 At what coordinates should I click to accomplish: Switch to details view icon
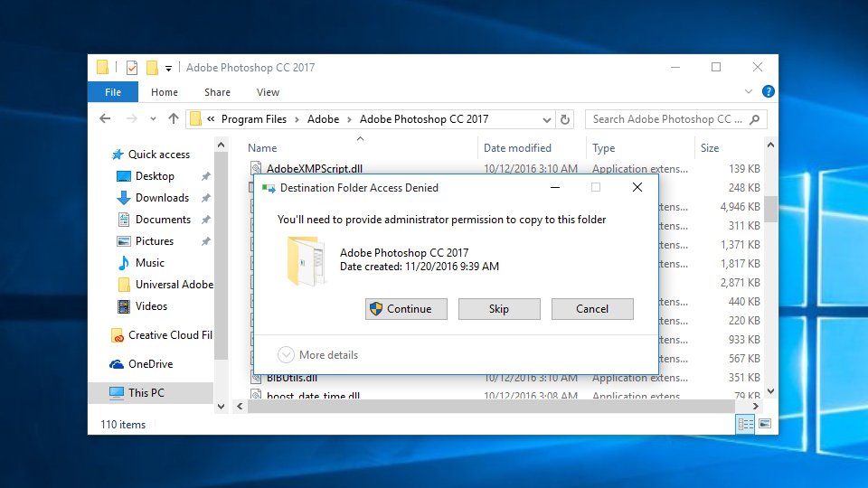(x=745, y=424)
